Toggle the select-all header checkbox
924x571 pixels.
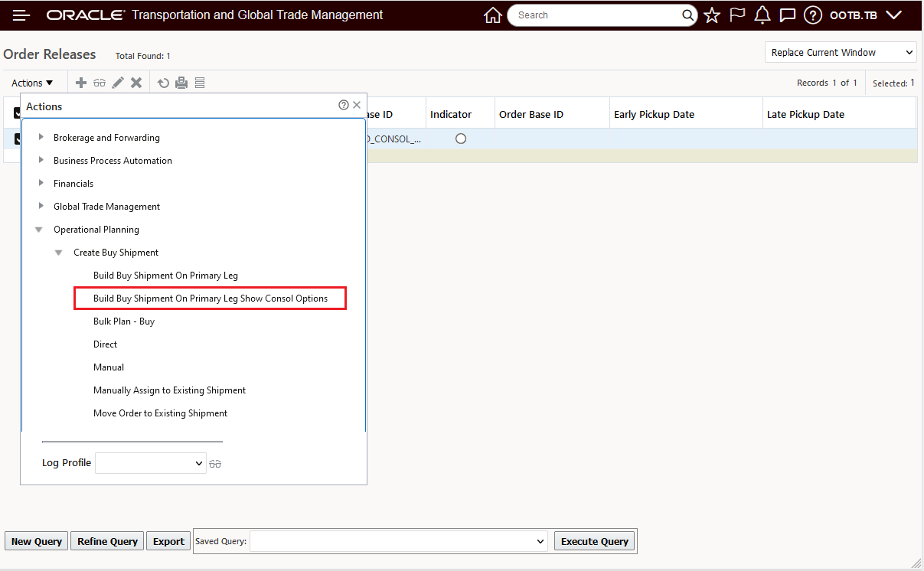coord(17,113)
